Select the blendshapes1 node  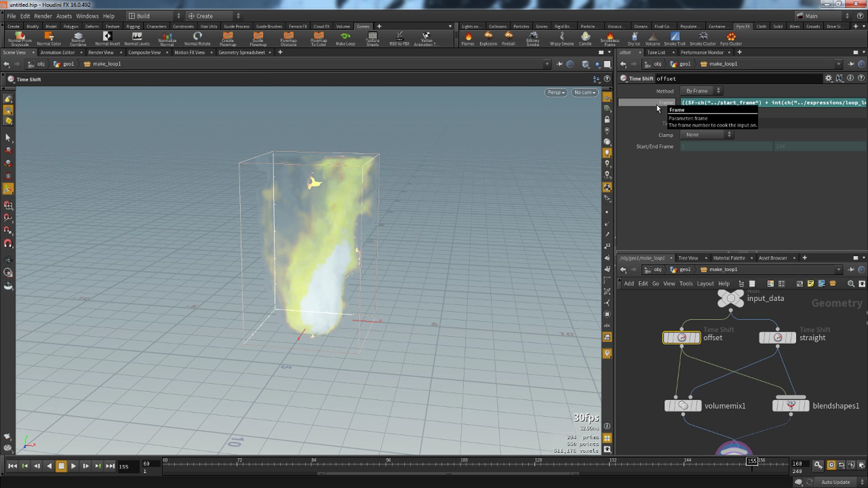(x=791, y=406)
